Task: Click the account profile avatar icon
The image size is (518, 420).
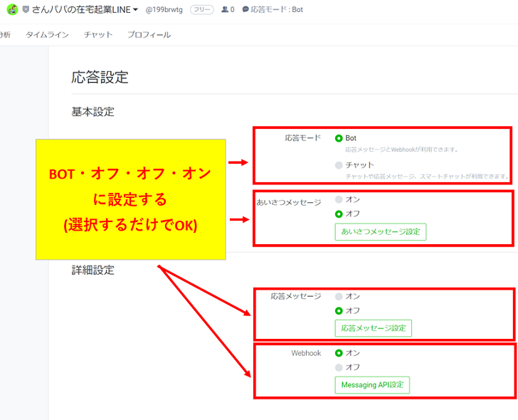Action: point(12,9)
